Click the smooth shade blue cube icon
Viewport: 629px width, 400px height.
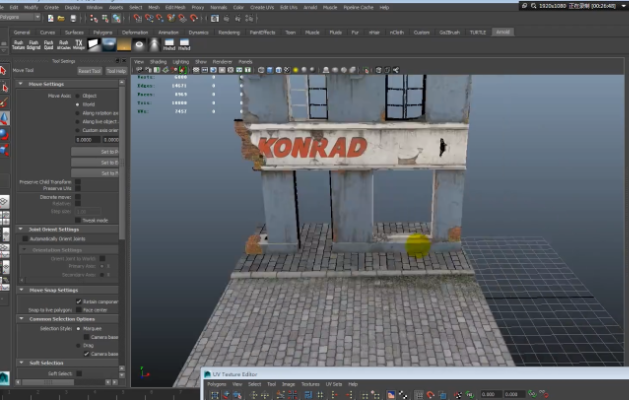[x=270, y=70]
